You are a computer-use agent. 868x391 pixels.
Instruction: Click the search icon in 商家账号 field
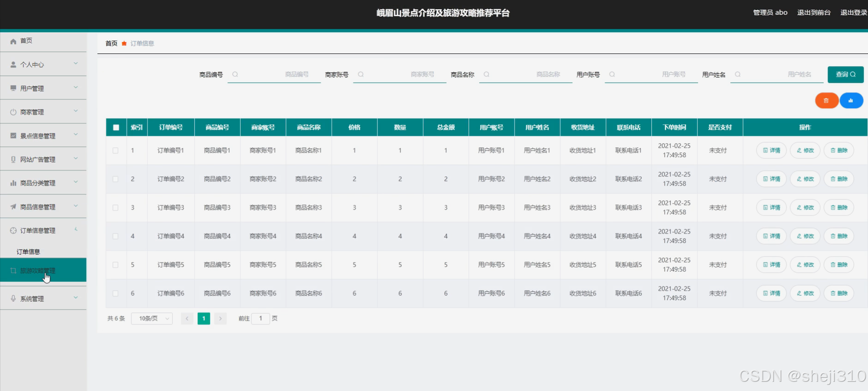pyautogui.click(x=361, y=74)
